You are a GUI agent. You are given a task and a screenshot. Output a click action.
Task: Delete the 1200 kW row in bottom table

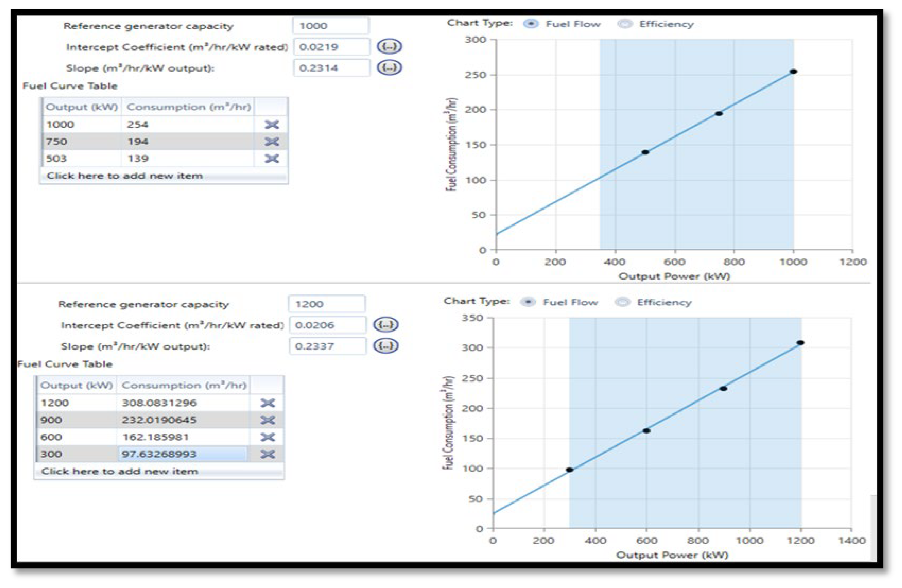[267, 403]
